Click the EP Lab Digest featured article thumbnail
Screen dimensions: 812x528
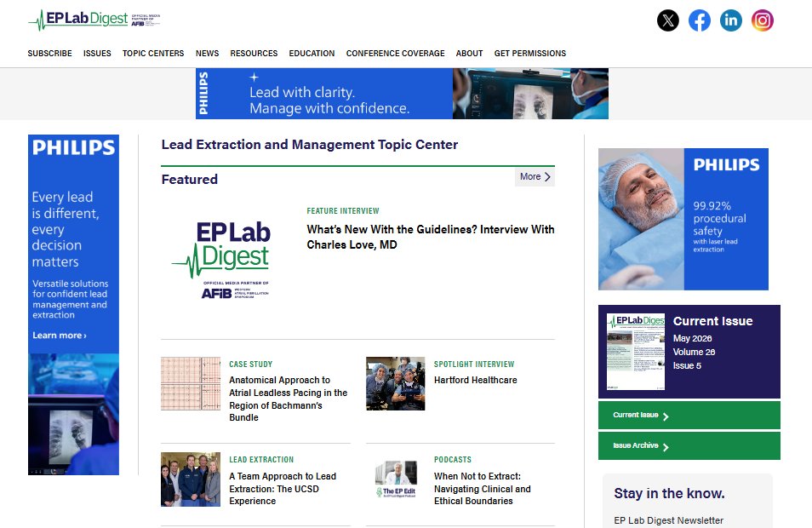coord(221,260)
